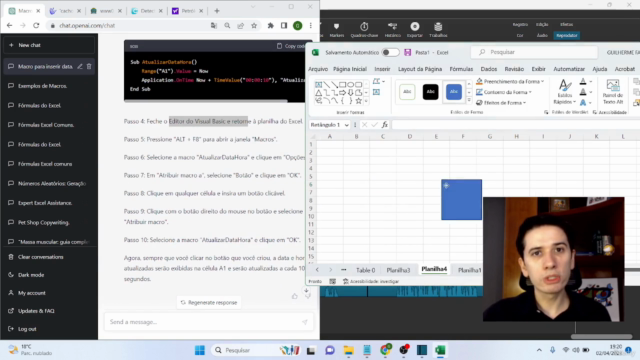The height and width of the screenshot is (360, 640).
Task: Open the Name Box dropdown showing Retângulo 1
Action: [347, 125]
